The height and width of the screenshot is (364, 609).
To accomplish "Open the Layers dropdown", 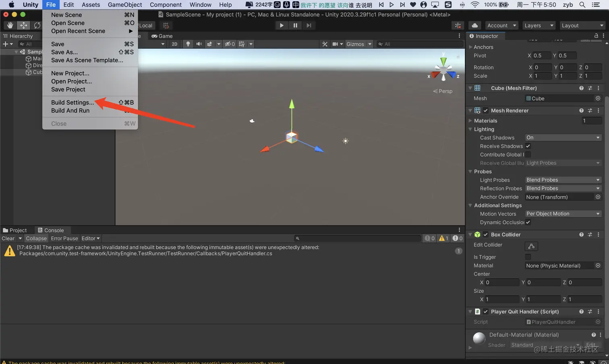I will tap(539, 25).
